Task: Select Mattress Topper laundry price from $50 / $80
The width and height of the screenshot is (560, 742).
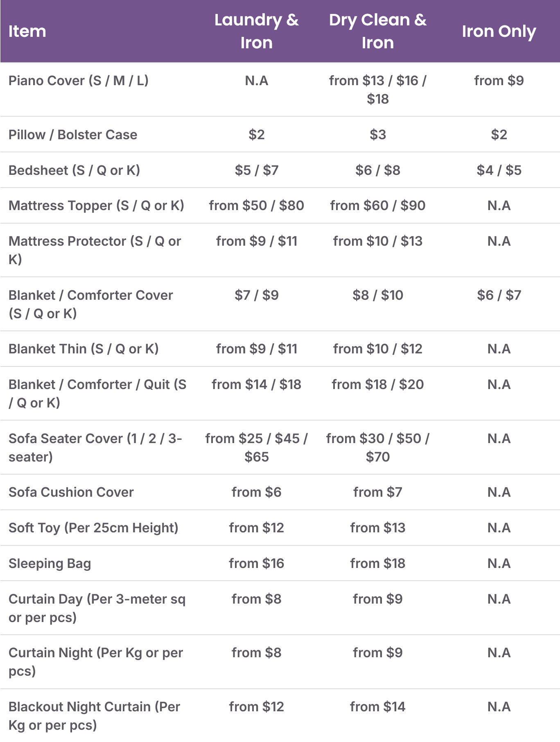Action: coord(257,206)
